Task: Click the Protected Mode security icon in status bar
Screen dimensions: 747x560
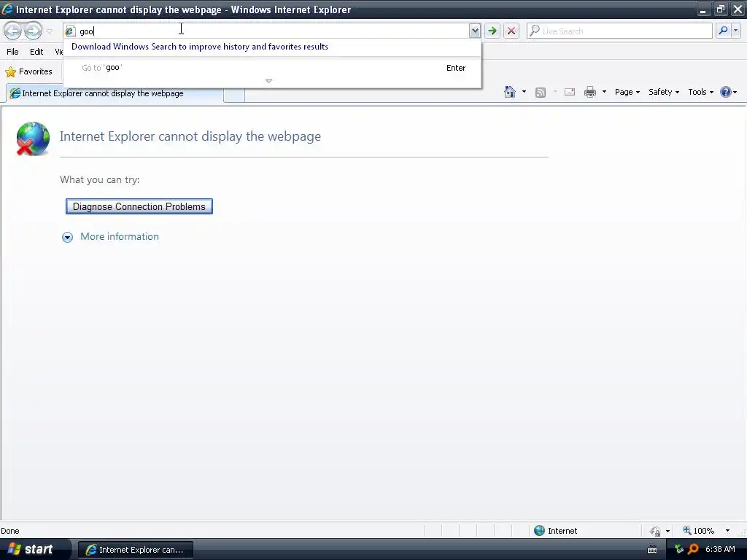Action: pyautogui.click(x=655, y=531)
